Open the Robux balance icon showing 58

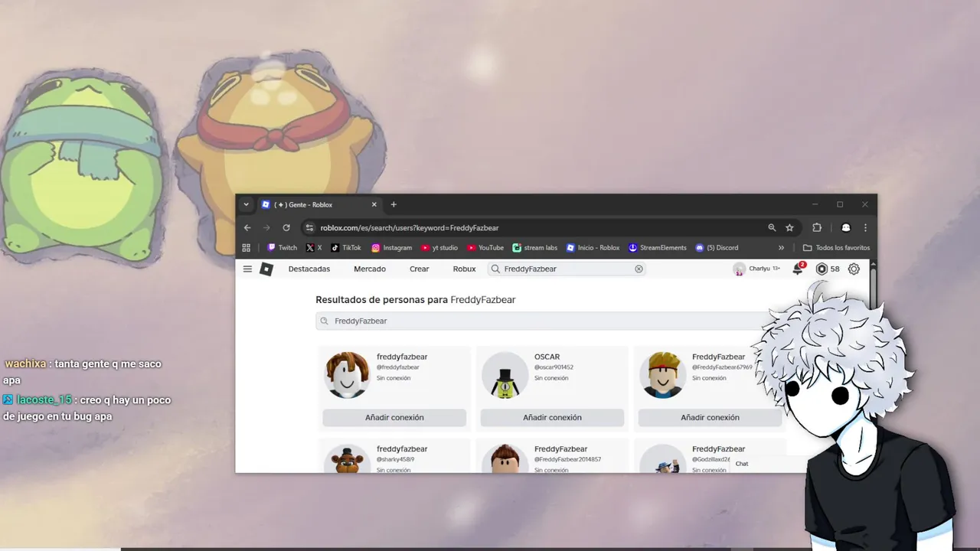pyautogui.click(x=822, y=269)
